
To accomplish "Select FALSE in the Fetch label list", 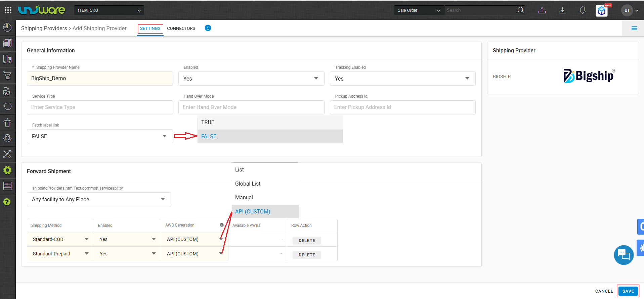I will click(270, 136).
